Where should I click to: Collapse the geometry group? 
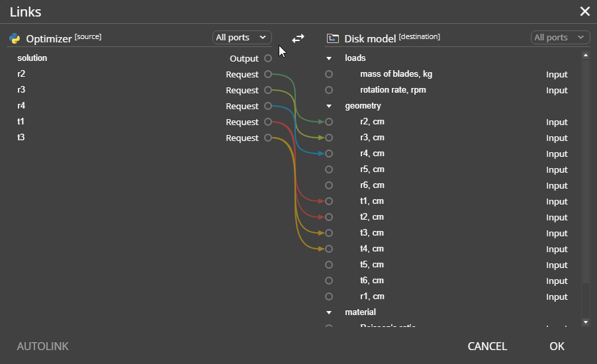coord(329,106)
